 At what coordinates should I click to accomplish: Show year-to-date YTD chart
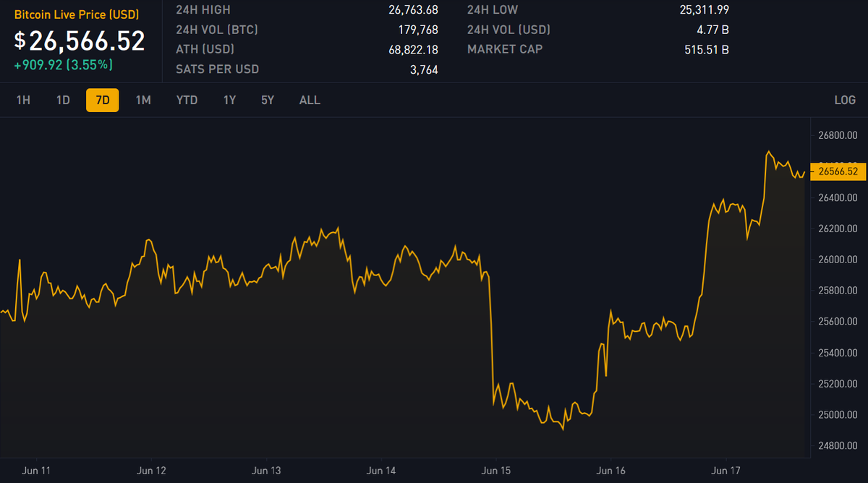(x=187, y=101)
